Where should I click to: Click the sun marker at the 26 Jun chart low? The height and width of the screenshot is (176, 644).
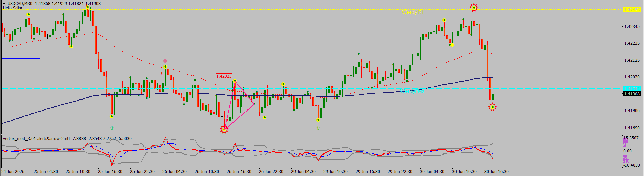(x=224, y=129)
